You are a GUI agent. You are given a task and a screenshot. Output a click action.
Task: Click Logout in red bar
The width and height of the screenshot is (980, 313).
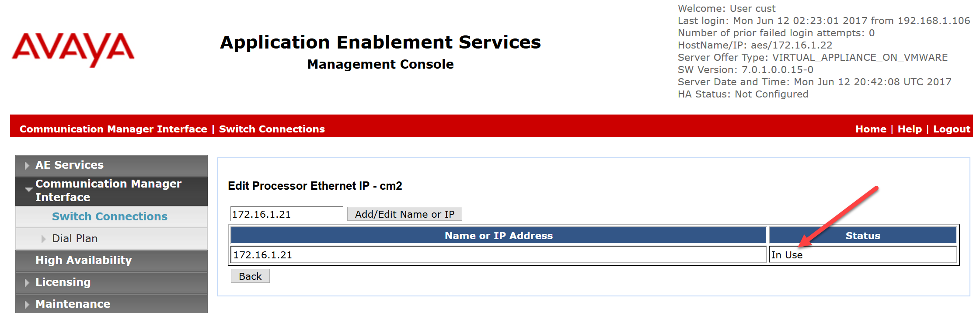click(x=952, y=129)
